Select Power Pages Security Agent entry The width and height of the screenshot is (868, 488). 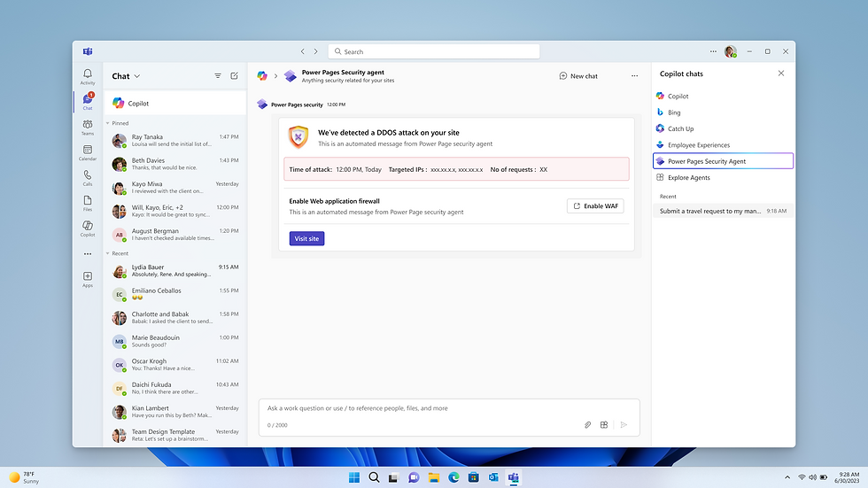(x=723, y=161)
